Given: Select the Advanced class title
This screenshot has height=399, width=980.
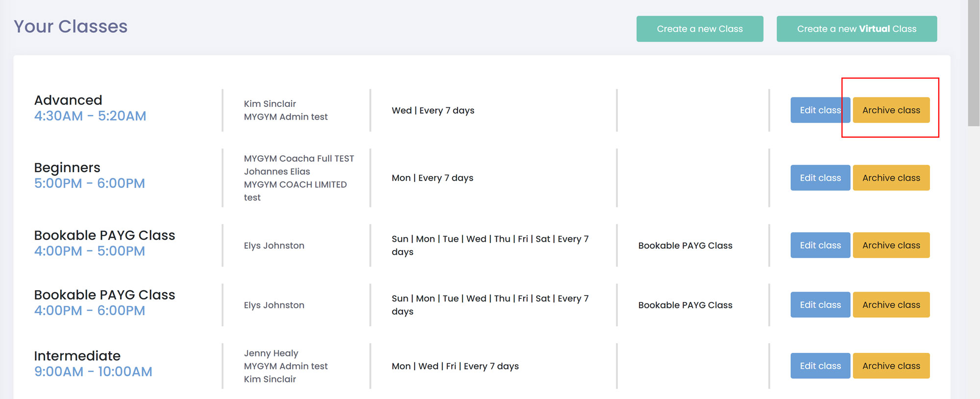Looking at the screenshot, I should (68, 100).
